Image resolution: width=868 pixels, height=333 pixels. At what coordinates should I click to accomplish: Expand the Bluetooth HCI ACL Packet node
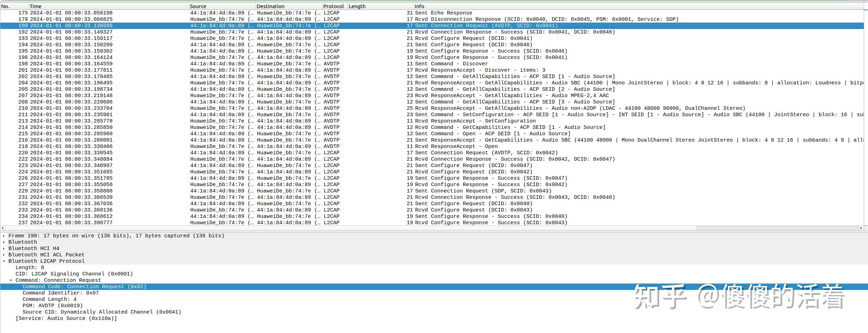point(4,255)
